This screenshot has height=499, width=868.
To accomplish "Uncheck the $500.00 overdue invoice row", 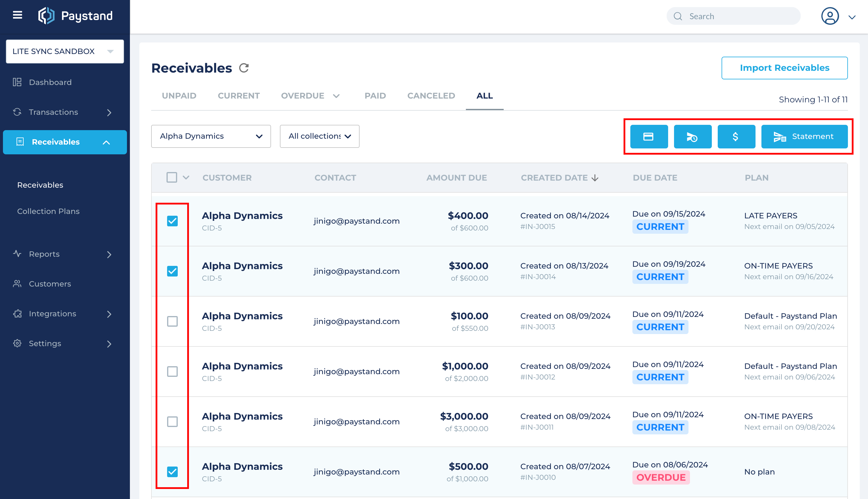I will pyautogui.click(x=172, y=472).
